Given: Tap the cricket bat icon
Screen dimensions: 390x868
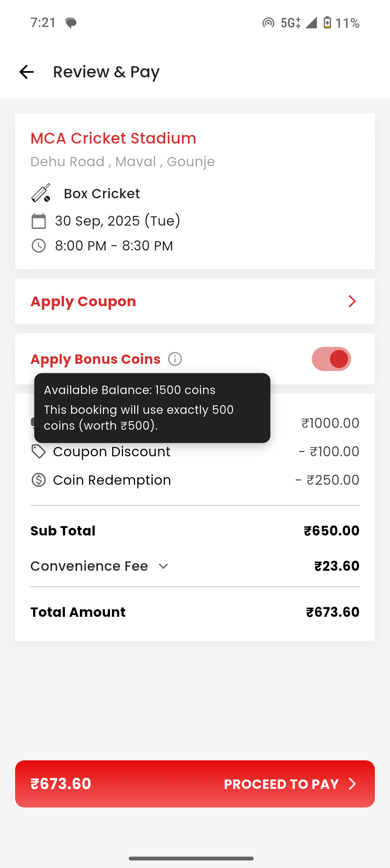Looking at the screenshot, I should pos(41,193).
